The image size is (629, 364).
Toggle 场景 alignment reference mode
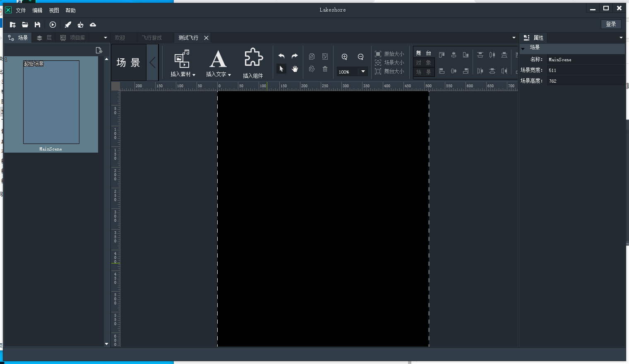click(x=424, y=72)
